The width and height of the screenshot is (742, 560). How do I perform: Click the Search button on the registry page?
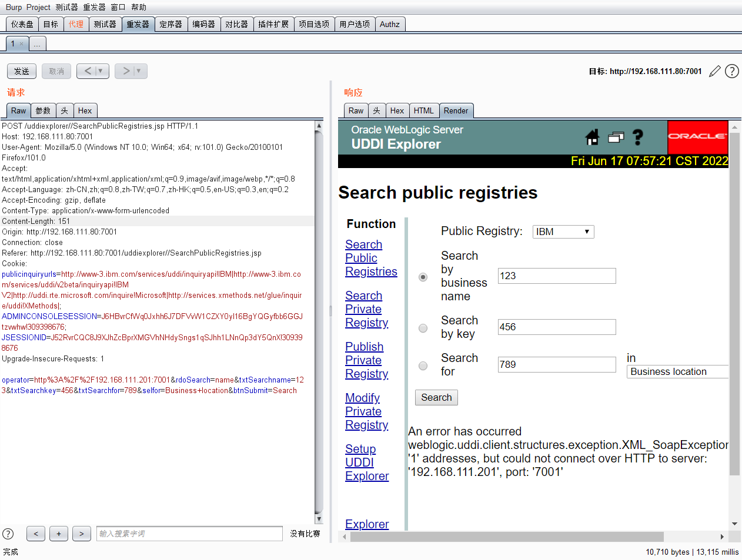436,397
